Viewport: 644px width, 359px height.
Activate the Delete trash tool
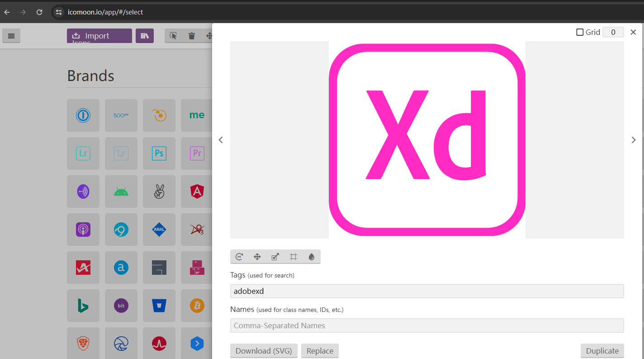[x=192, y=36]
